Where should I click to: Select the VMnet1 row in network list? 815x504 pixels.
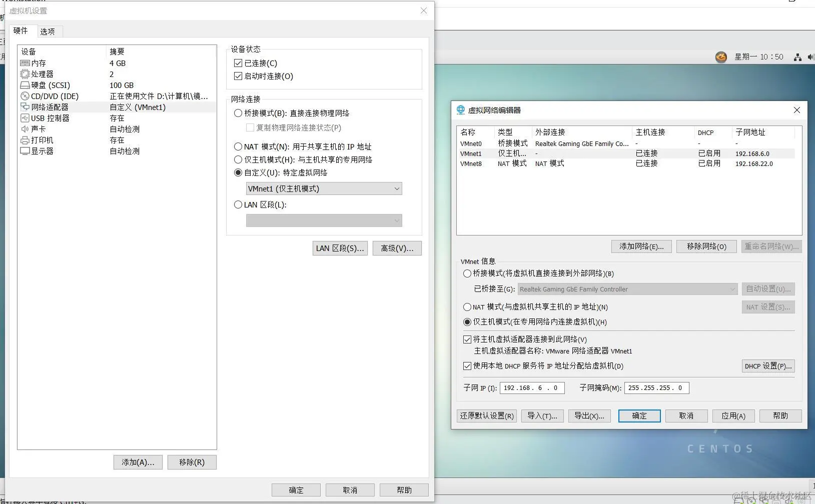(626, 153)
